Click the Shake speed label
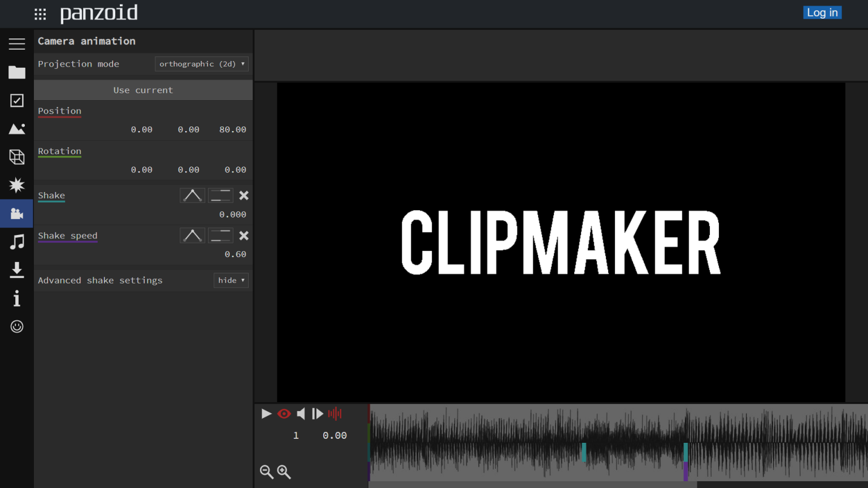This screenshot has height=488, width=868. [x=68, y=236]
